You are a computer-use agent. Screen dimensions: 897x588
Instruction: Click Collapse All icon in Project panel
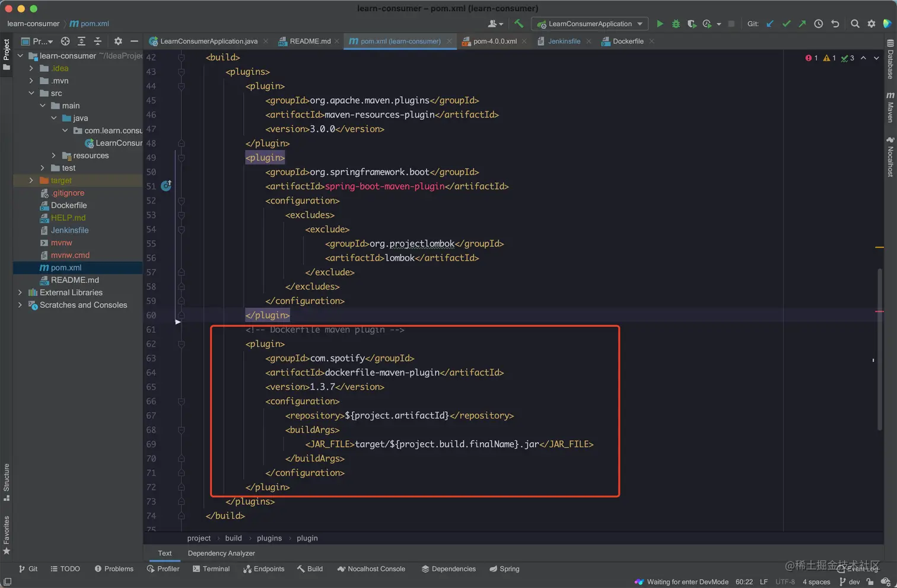pos(98,42)
